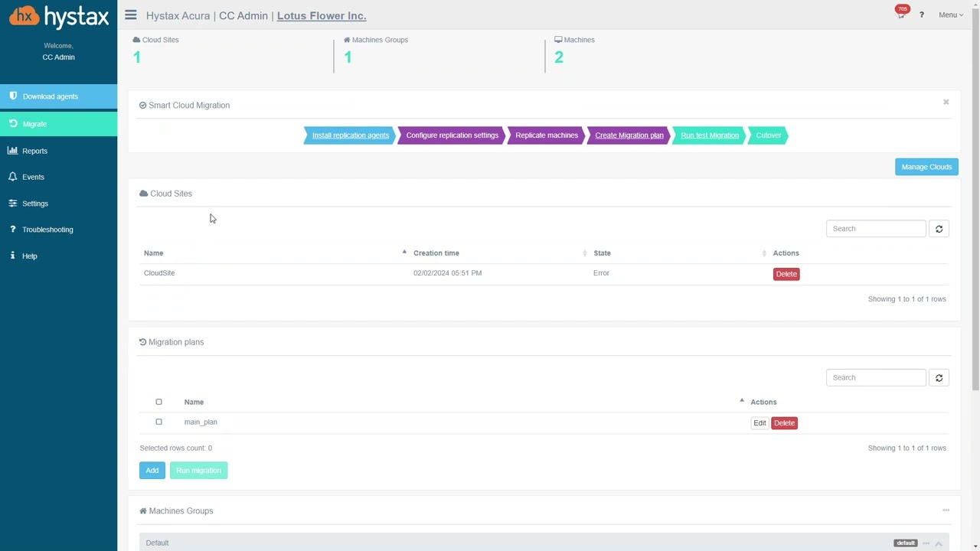Screen dimensions: 980x551
Task: Open Settings from the sidebar
Action: coord(34,203)
